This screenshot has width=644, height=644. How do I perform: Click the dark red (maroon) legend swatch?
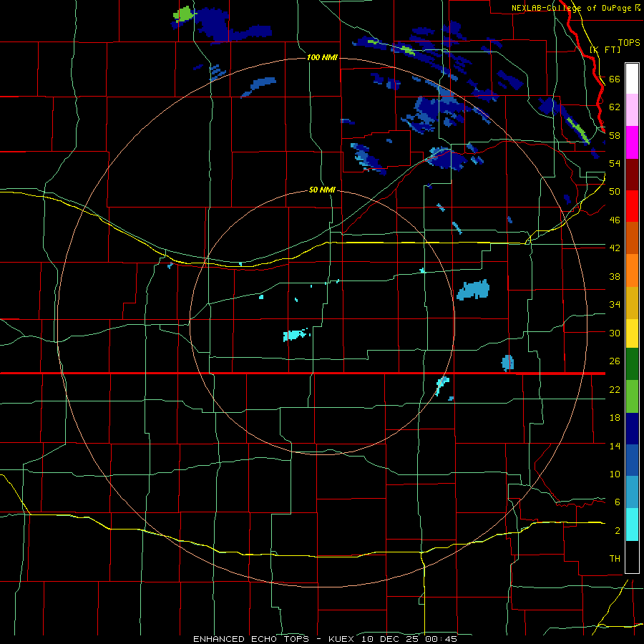click(x=632, y=174)
